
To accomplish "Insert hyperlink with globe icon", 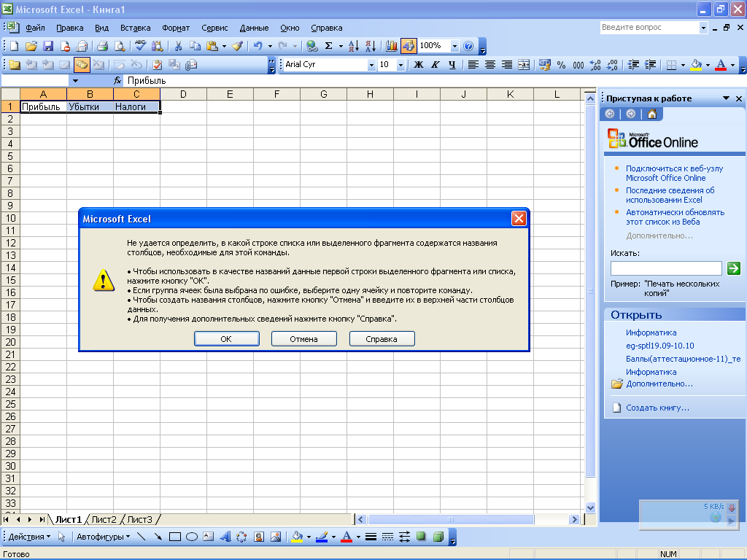I will [311, 46].
